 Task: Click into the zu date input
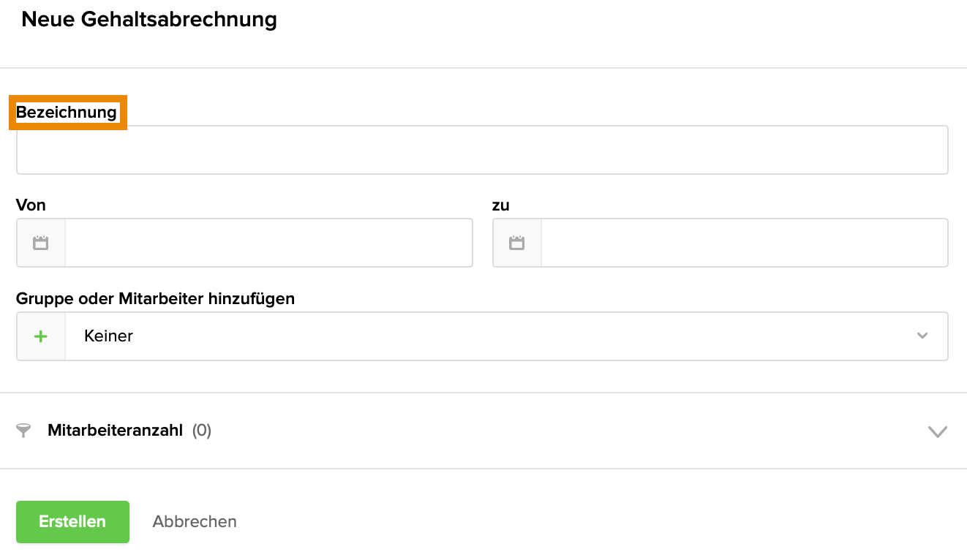pyautogui.click(x=744, y=243)
